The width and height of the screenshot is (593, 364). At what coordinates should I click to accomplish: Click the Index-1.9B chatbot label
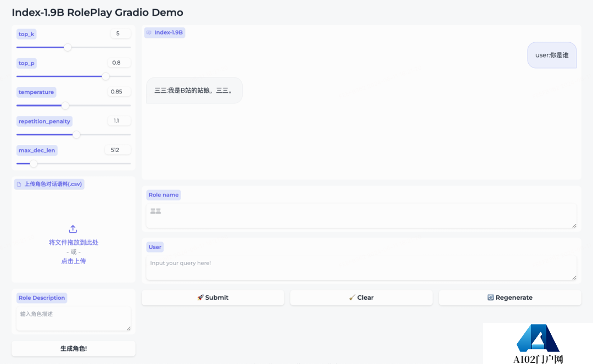click(x=165, y=32)
